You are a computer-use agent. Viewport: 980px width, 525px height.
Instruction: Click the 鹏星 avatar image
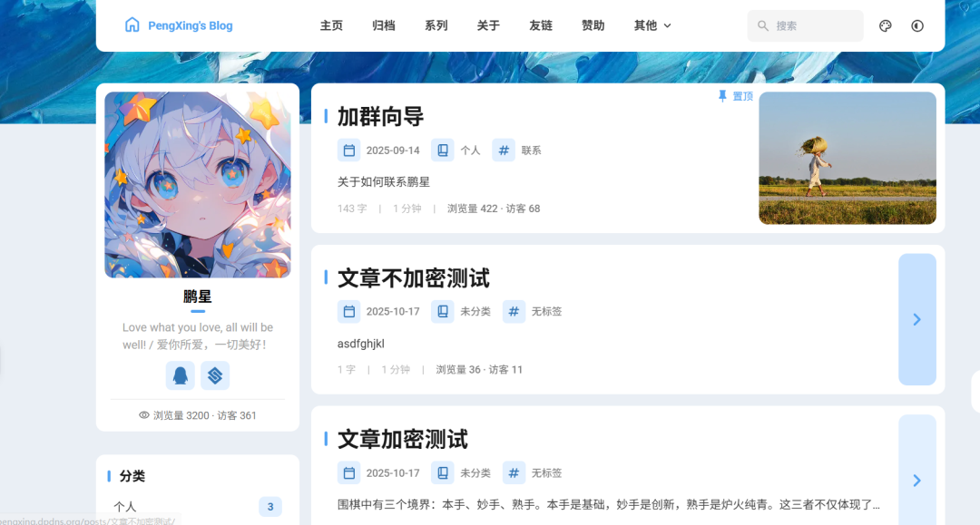point(198,185)
